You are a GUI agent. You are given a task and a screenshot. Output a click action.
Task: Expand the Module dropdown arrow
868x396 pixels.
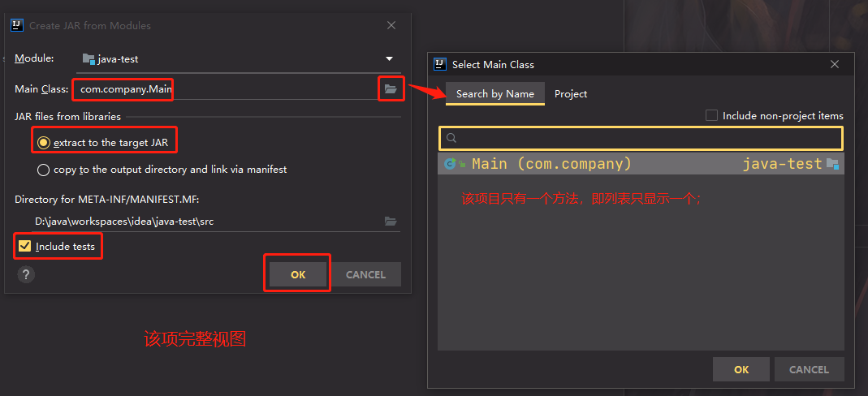389,58
